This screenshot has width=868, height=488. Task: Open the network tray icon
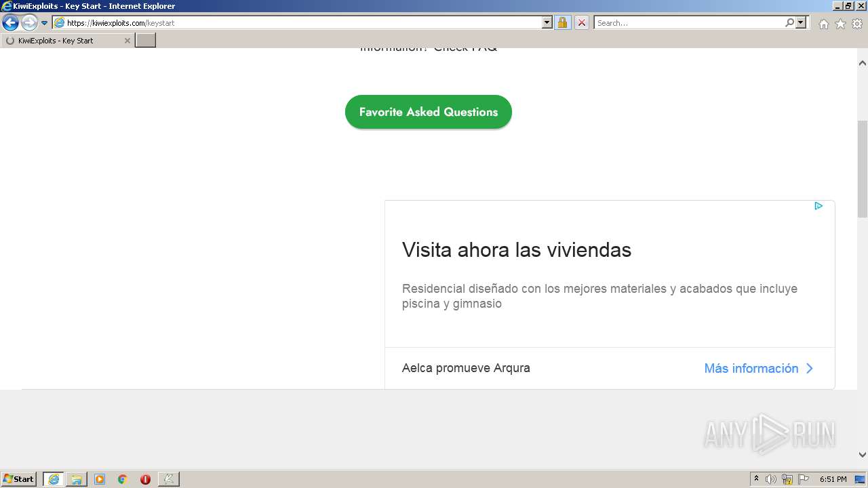[x=787, y=479]
